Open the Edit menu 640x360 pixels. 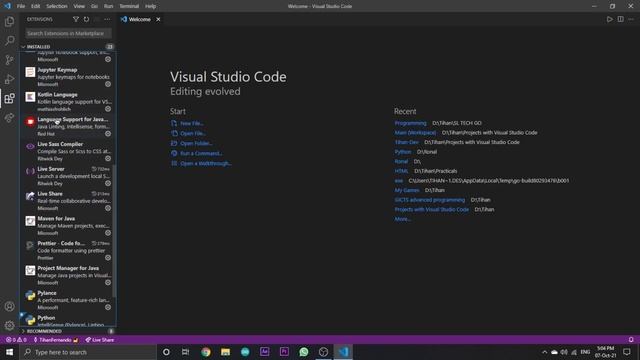(x=36, y=6)
